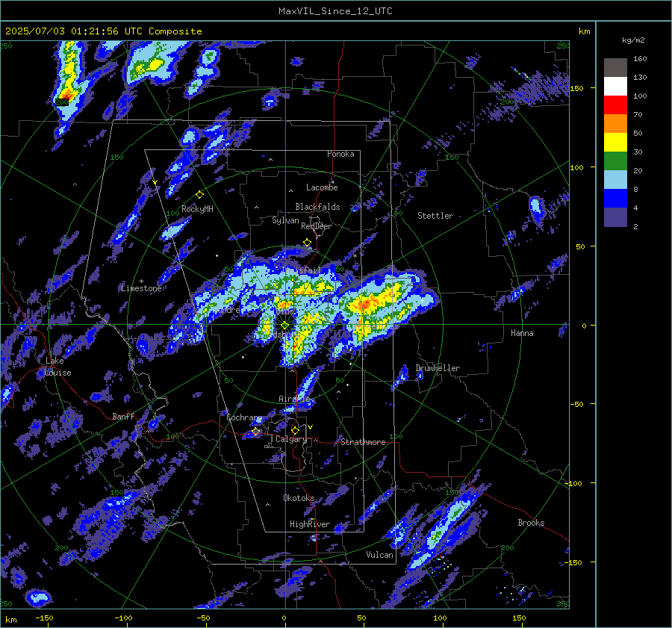Click the yellow diamond marker below RedDeer
672x628 pixels.
308,243
